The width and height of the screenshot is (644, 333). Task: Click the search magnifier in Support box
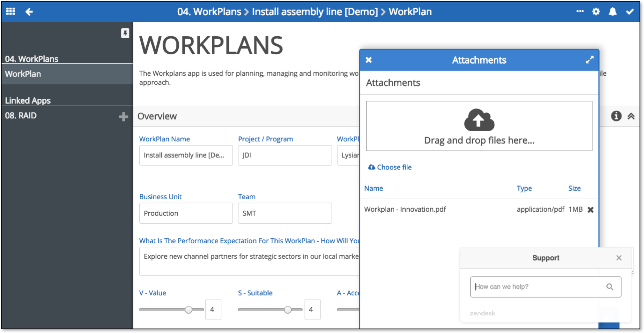[x=610, y=287]
